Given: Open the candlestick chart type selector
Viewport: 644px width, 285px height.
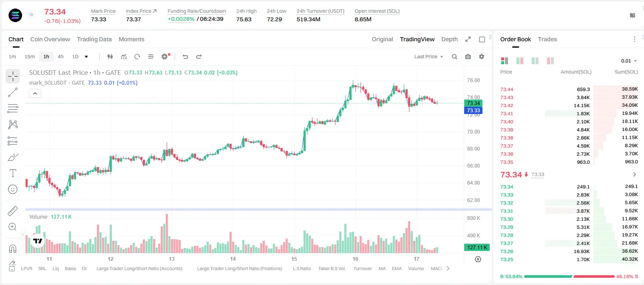Looking at the screenshot, I should 110,57.
